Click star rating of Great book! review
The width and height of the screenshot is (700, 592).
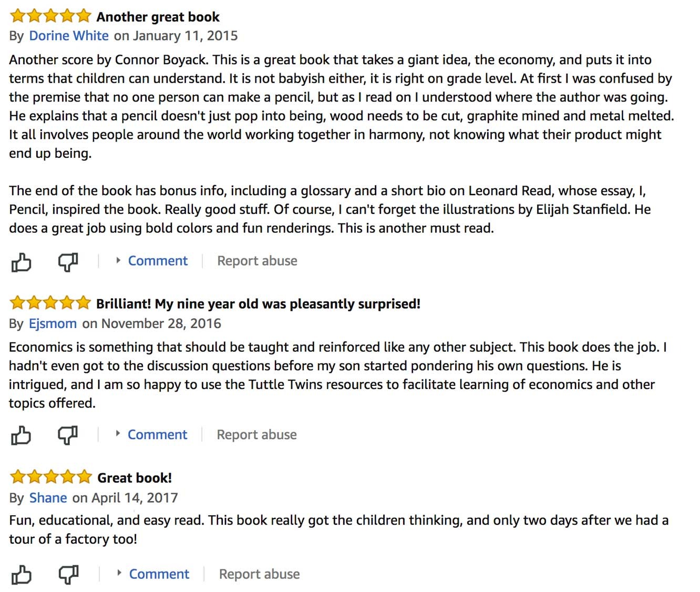pos(51,477)
